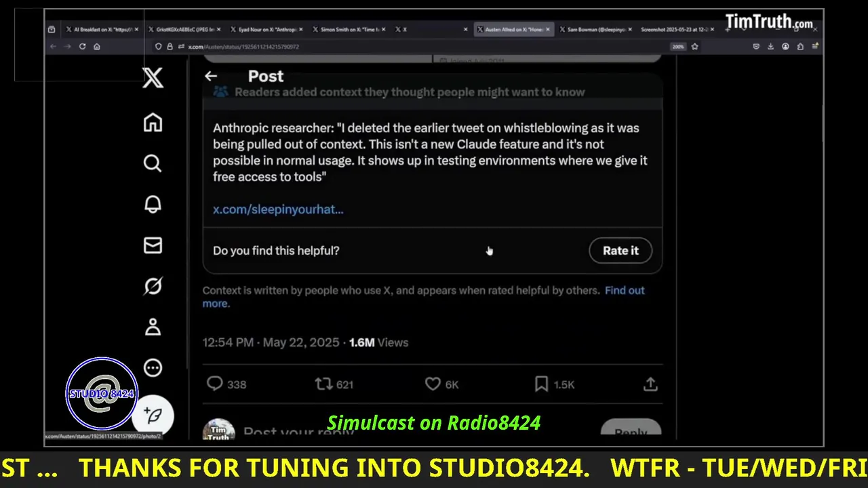
Task: Click the Readers added context heading
Action: (x=410, y=92)
